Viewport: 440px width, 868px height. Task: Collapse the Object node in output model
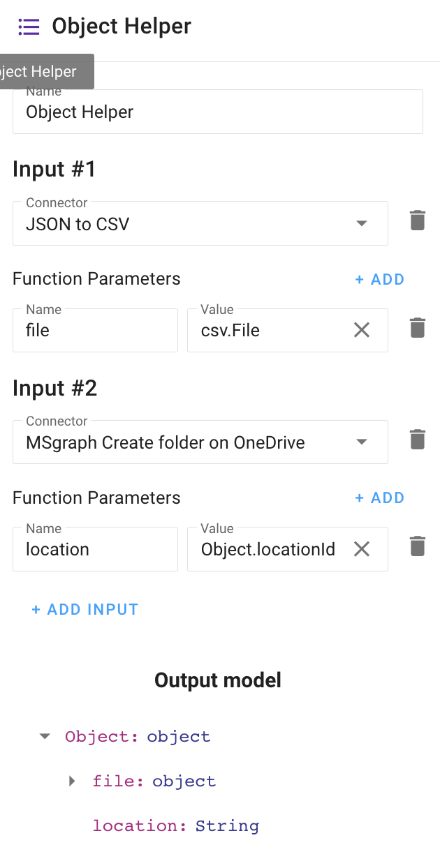pos(45,736)
